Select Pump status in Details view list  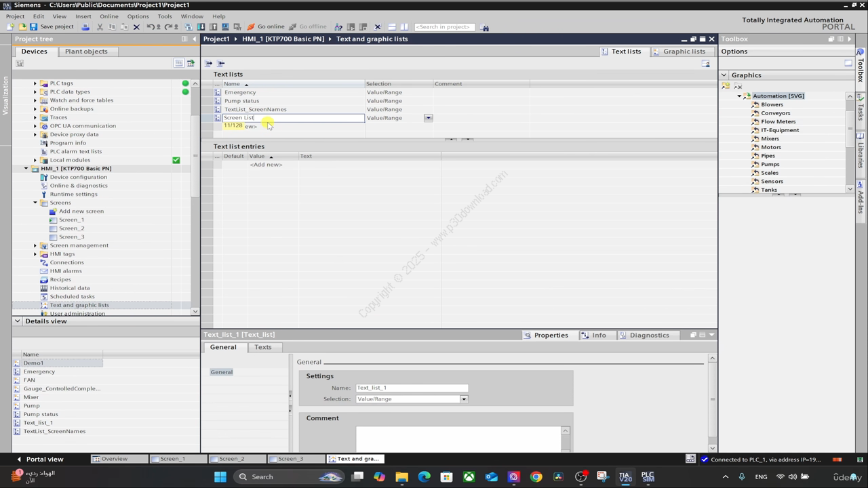(41, 414)
